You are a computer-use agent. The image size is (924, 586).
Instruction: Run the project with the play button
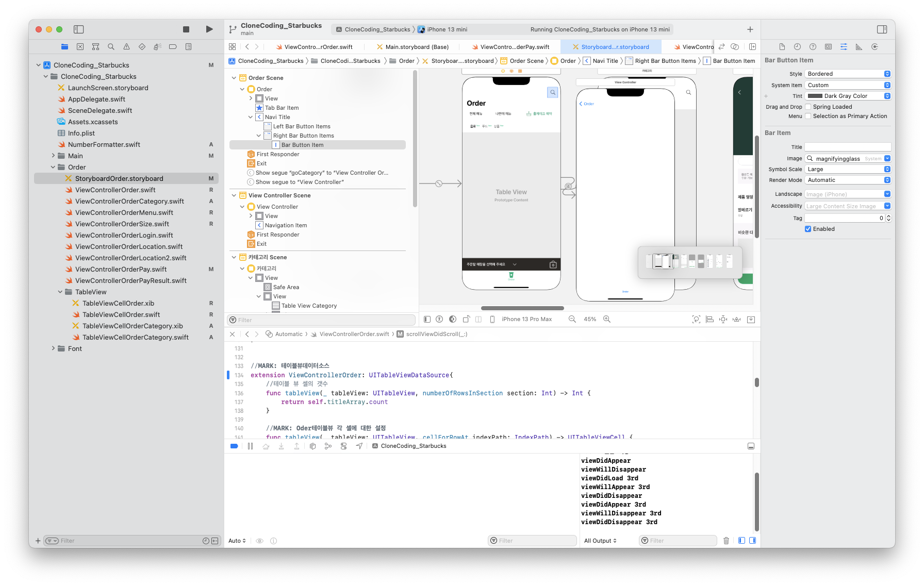209,29
